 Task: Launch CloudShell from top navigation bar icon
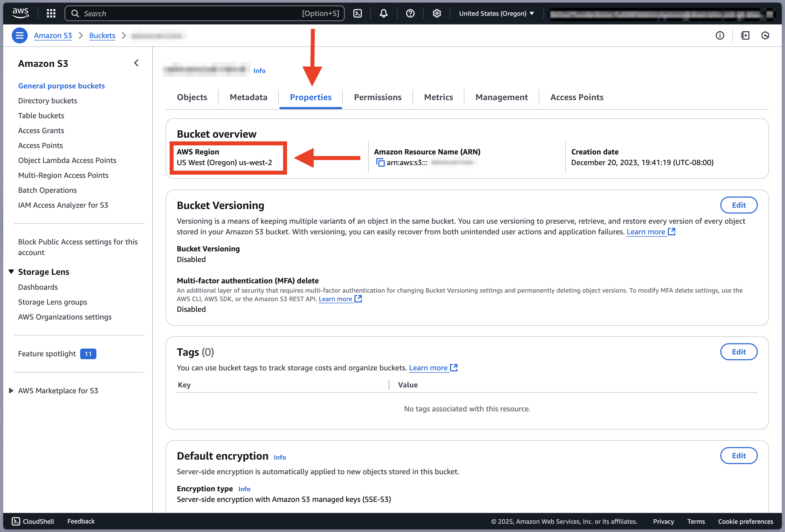357,14
